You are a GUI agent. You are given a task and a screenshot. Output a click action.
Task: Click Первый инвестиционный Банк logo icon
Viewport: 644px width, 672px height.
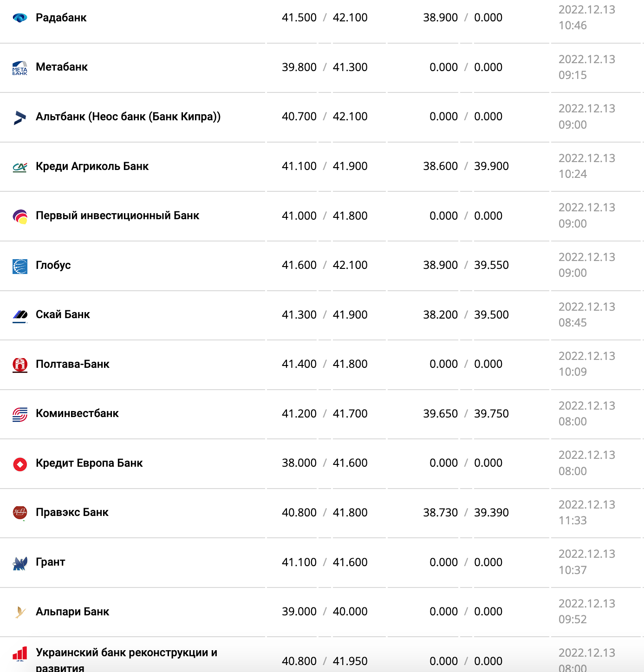point(20,216)
